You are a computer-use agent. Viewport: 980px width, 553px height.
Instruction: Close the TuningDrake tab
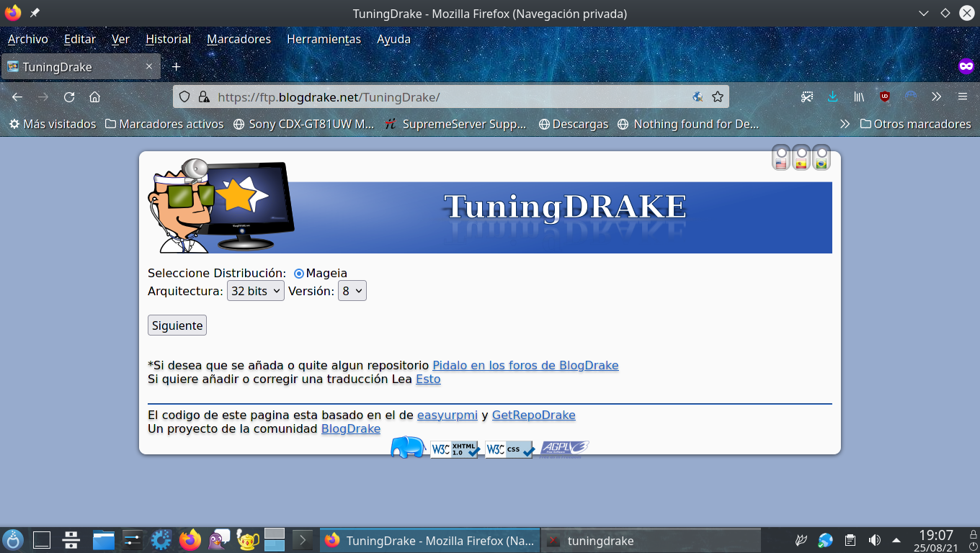coord(149,66)
